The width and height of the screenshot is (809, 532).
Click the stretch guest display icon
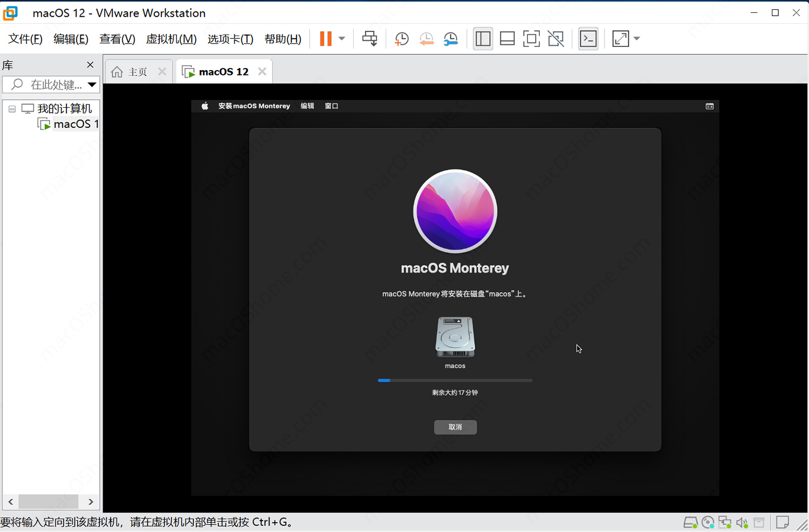click(621, 39)
